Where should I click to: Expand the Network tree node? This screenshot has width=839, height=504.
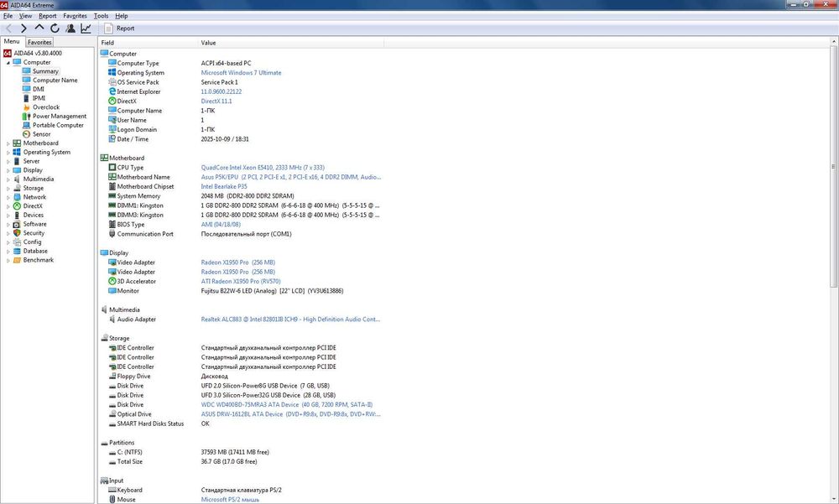pos(8,197)
